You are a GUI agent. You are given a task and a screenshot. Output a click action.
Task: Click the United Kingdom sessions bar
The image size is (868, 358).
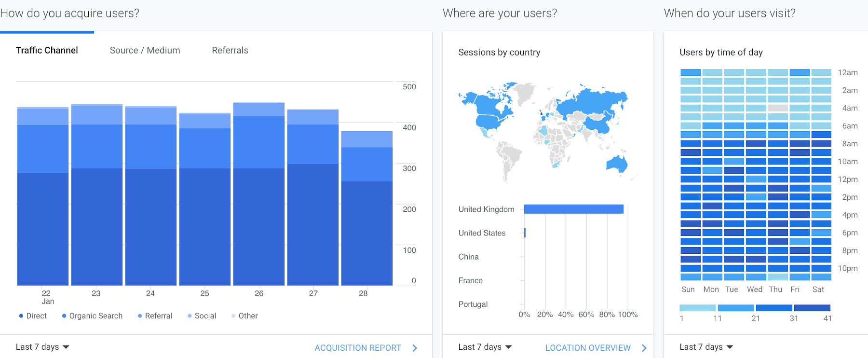(x=574, y=209)
